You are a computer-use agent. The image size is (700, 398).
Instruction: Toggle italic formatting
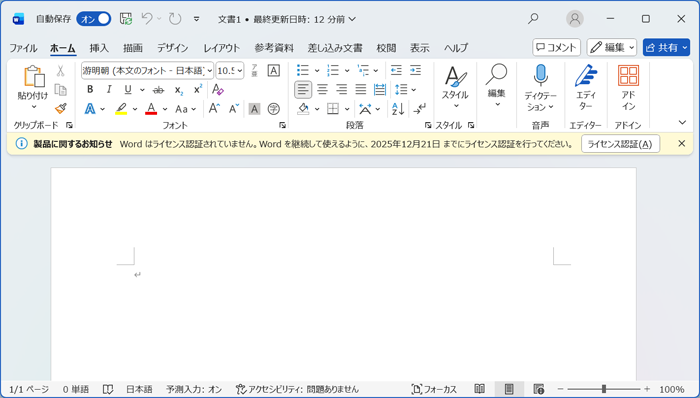pyautogui.click(x=109, y=90)
